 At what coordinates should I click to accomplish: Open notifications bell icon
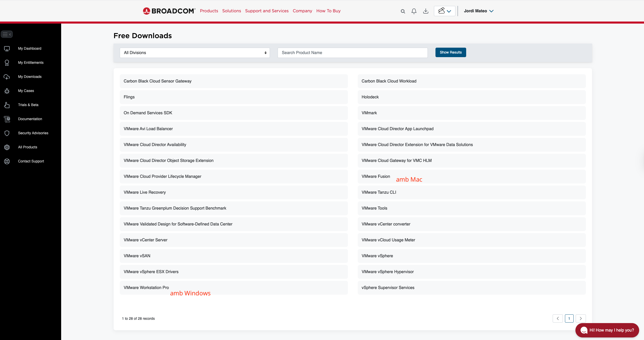click(x=414, y=11)
